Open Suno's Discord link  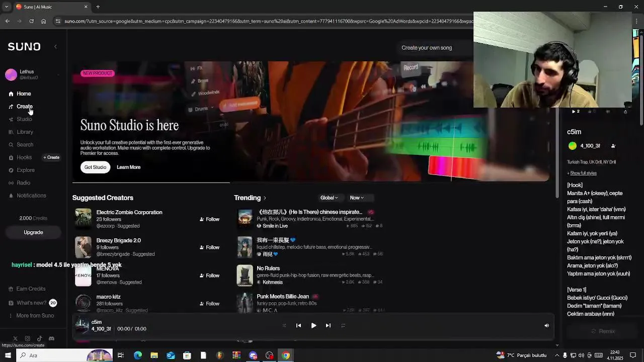(51, 338)
